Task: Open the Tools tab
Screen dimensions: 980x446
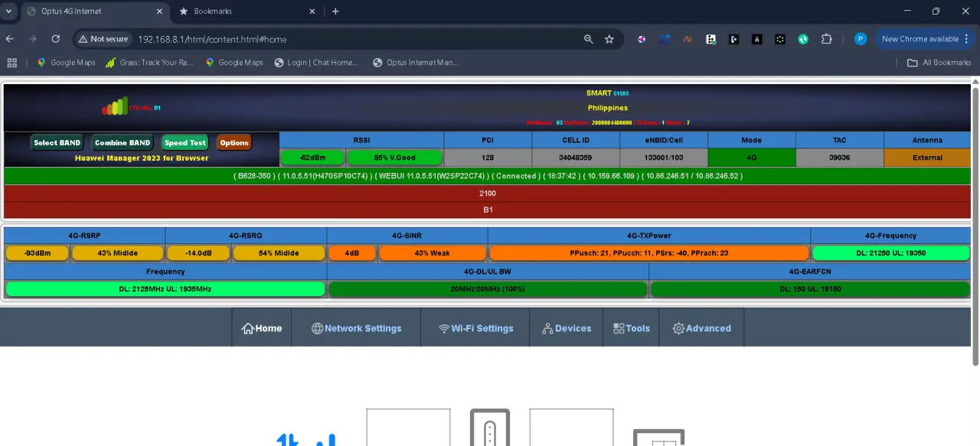Action: (x=632, y=328)
